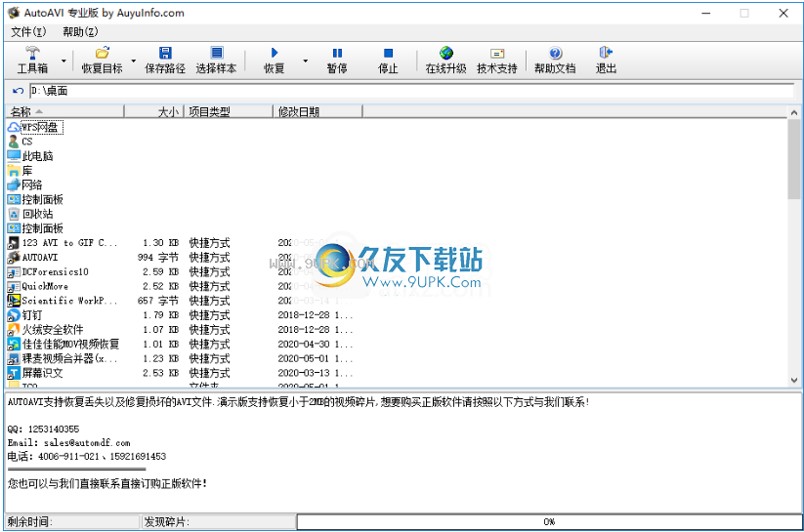Select 钉钉 shortcut
Viewport: 804px width, 532px height.
(x=25, y=314)
